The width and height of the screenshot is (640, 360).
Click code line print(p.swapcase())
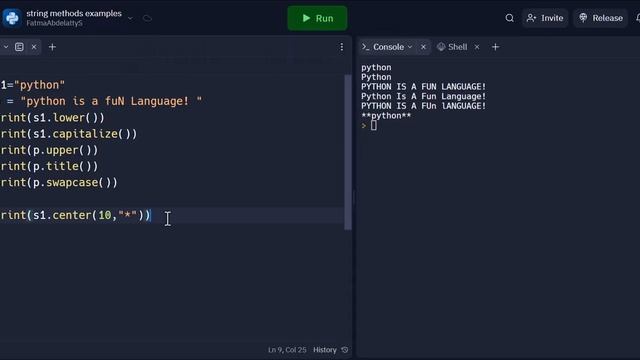click(x=59, y=182)
